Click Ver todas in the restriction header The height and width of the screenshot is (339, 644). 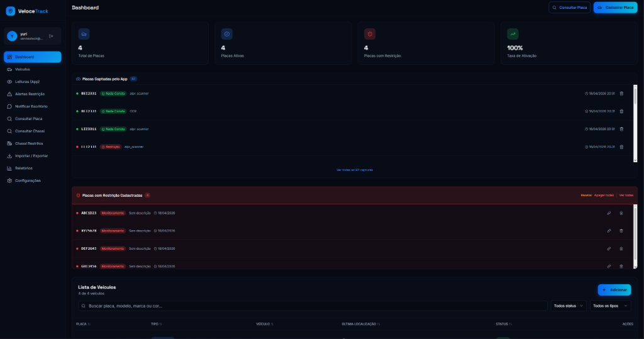pyautogui.click(x=626, y=196)
